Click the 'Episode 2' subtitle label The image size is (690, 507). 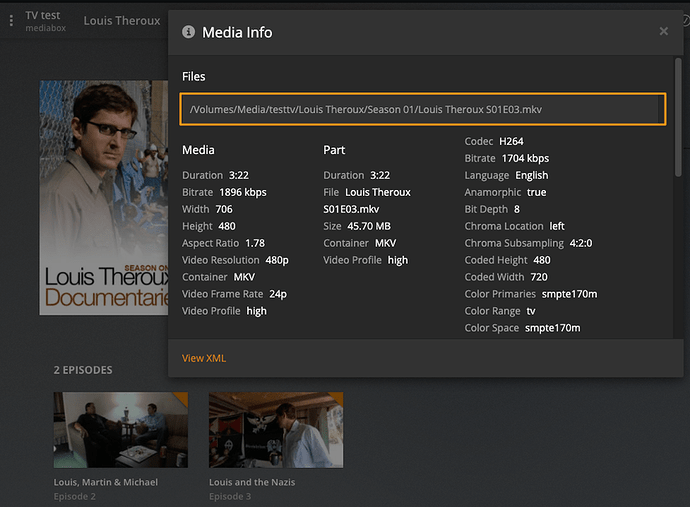tap(75, 496)
